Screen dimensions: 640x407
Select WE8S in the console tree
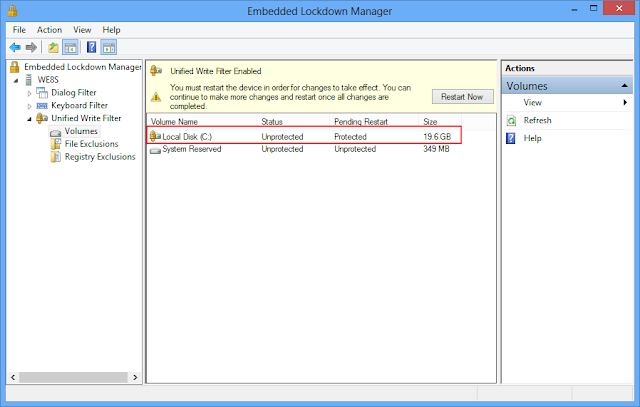click(x=48, y=80)
